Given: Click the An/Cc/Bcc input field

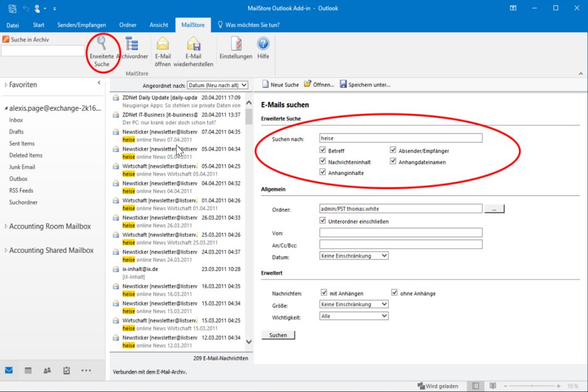Looking at the screenshot, I should (x=401, y=244).
